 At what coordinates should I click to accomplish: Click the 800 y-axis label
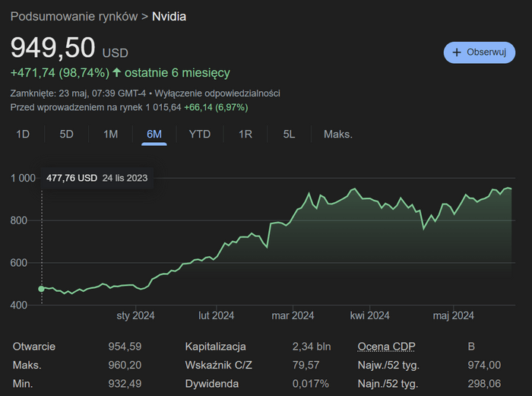point(19,220)
